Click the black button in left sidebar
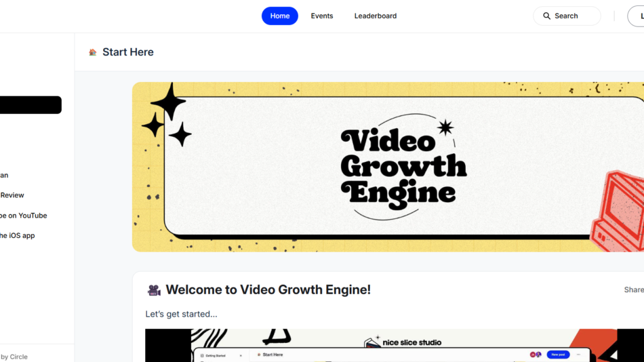 (31, 105)
